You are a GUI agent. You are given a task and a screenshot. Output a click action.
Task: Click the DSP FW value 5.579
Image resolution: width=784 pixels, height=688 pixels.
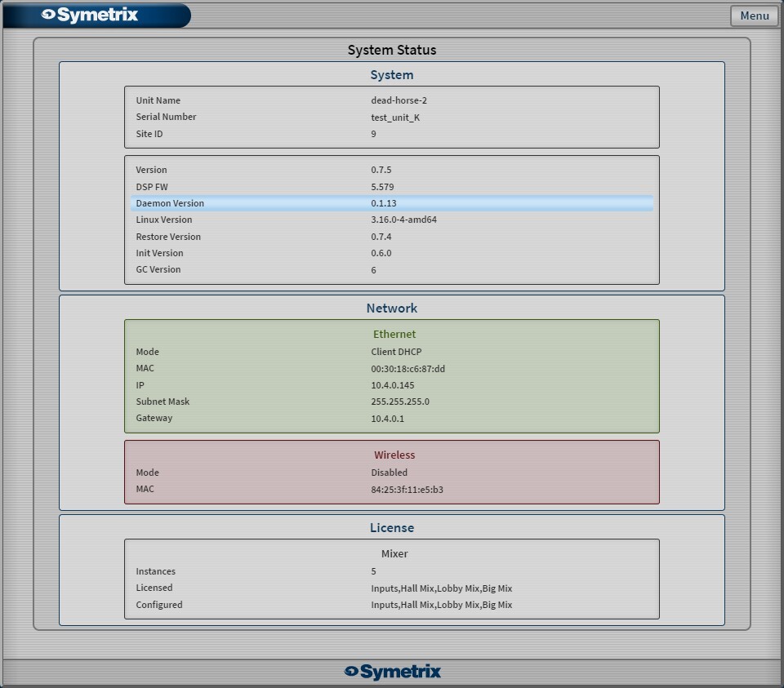tap(382, 187)
